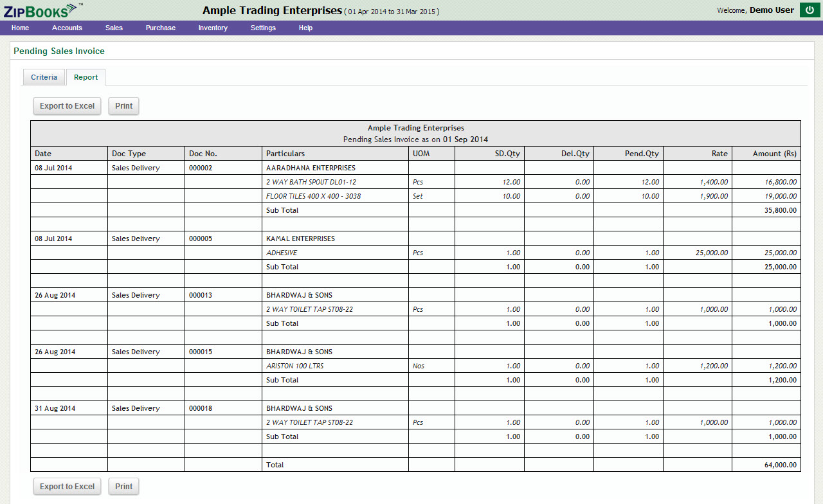Select the Report tab

point(86,77)
